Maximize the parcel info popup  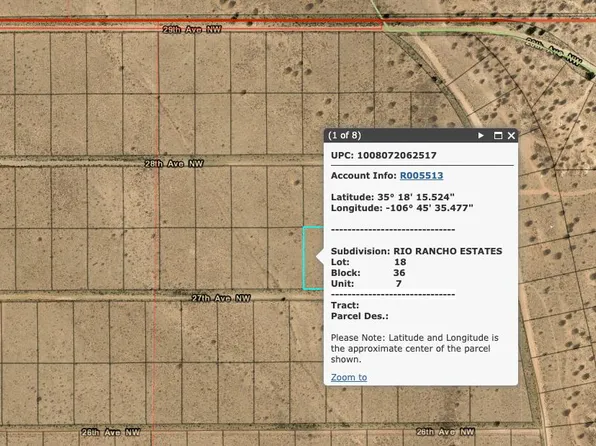tap(498, 135)
